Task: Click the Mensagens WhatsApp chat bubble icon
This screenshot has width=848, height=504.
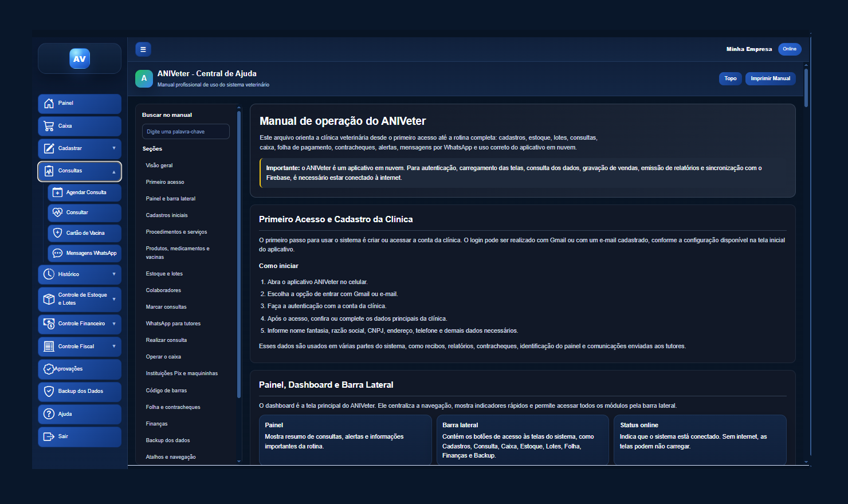Action: tap(57, 253)
